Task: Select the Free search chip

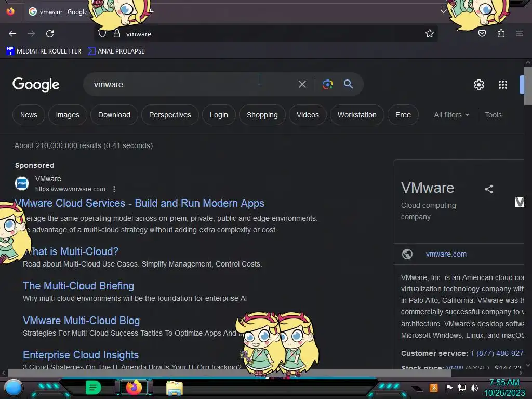Action: [x=403, y=115]
